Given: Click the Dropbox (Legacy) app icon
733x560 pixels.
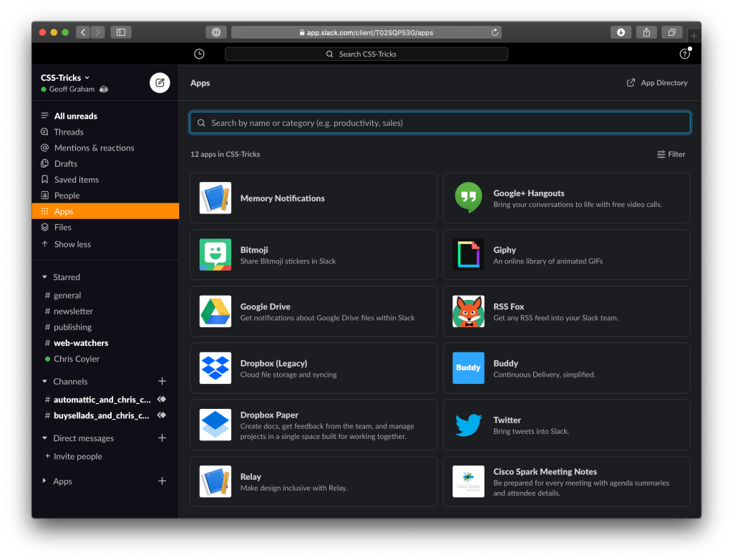Looking at the screenshot, I should (x=215, y=367).
